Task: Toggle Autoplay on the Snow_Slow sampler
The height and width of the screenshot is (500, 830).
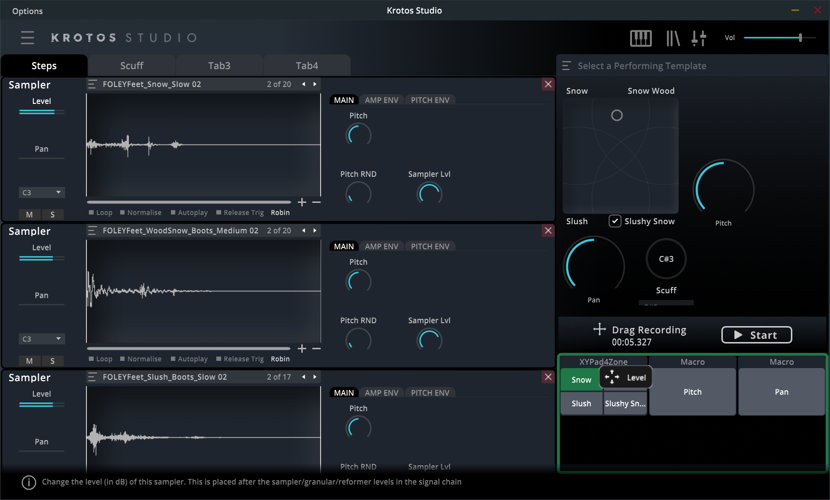Action: [189, 213]
